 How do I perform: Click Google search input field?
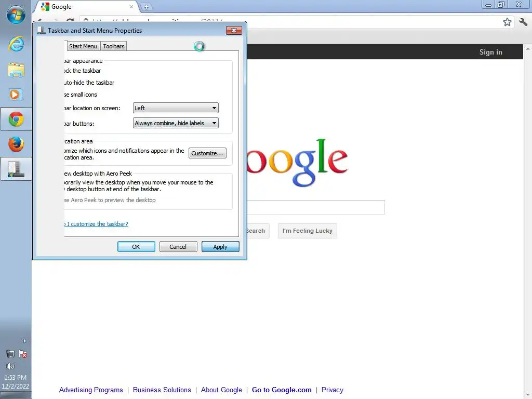(x=315, y=207)
